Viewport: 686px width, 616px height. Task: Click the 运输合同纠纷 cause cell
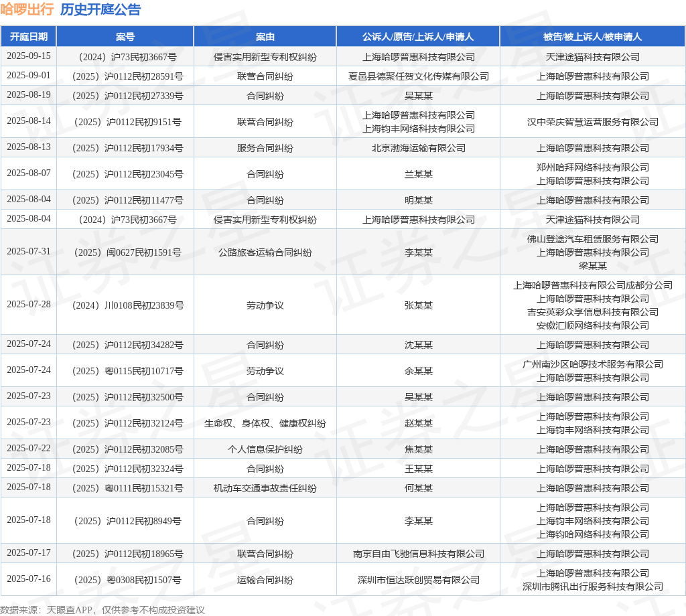265,580
